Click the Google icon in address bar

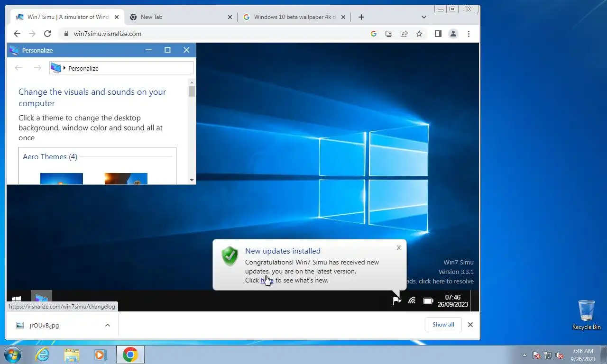click(374, 34)
